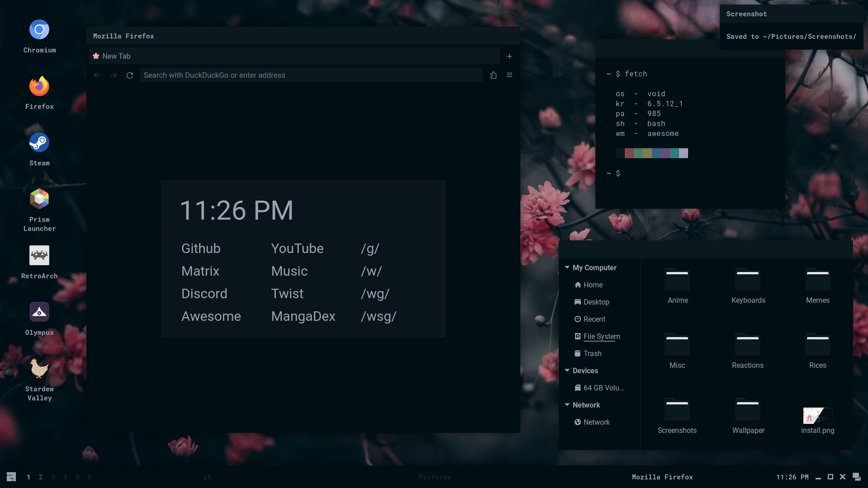Click the page reload icon in Firefox

click(130, 75)
